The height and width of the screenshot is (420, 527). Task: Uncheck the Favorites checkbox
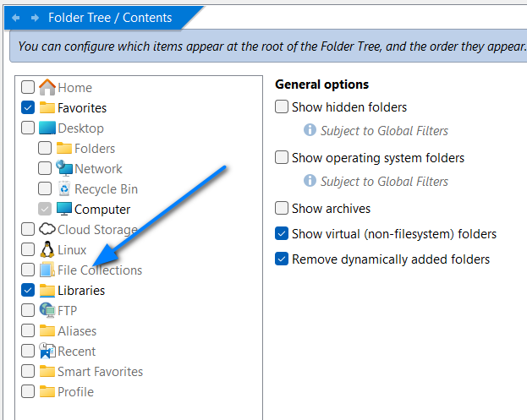28,108
